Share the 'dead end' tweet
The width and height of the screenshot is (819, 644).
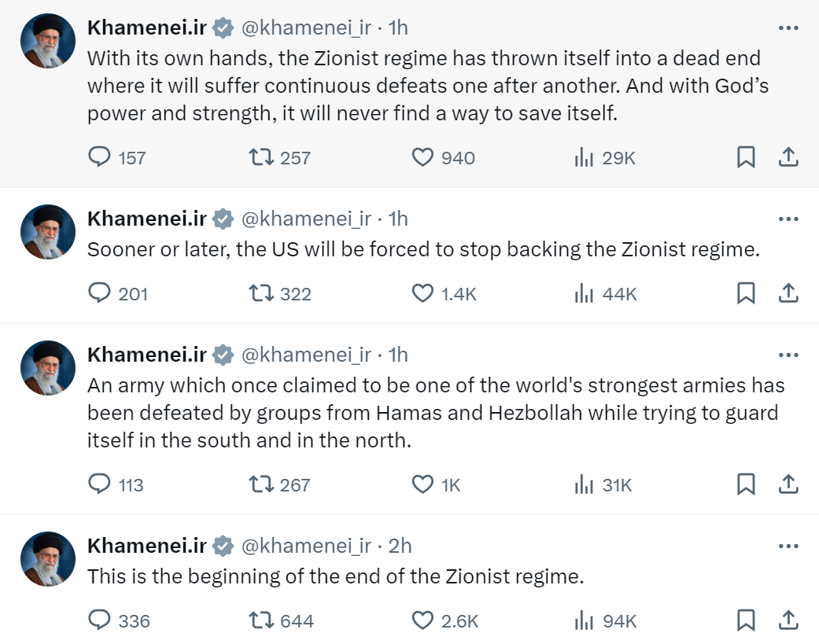[x=788, y=157]
